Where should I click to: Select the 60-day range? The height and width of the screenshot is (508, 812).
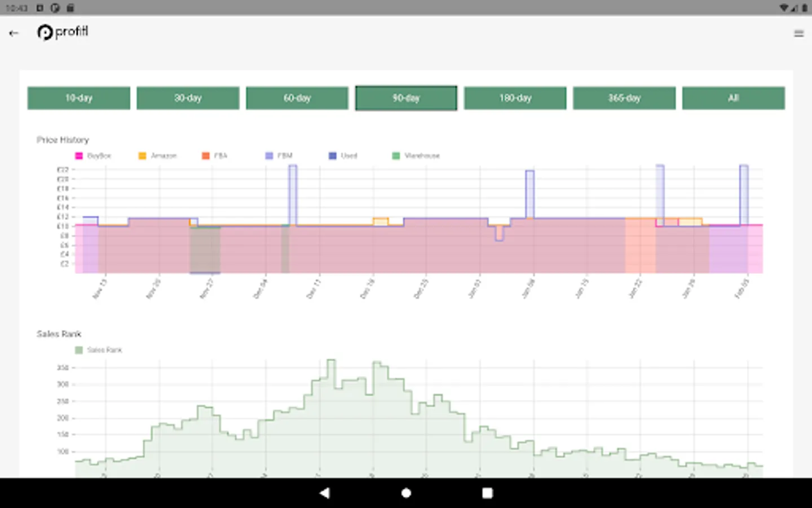click(297, 98)
